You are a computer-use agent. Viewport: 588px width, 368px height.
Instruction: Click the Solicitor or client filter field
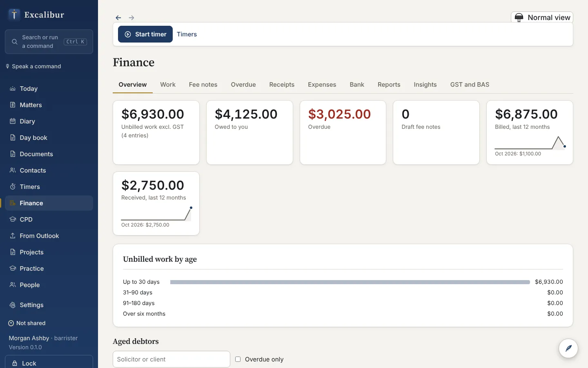tap(171, 359)
